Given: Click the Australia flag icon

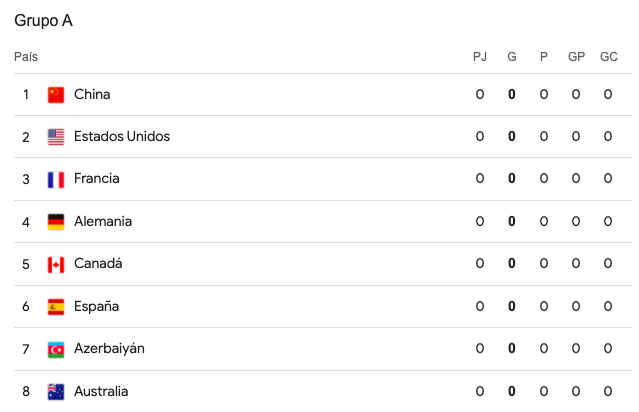Looking at the screenshot, I should (x=56, y=391).
